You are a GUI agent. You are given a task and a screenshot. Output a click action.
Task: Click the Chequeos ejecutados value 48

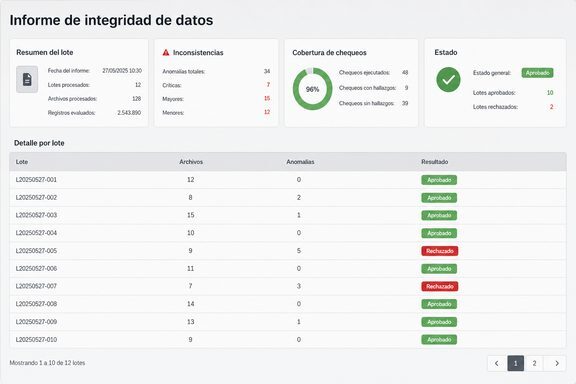pos(405,72)
